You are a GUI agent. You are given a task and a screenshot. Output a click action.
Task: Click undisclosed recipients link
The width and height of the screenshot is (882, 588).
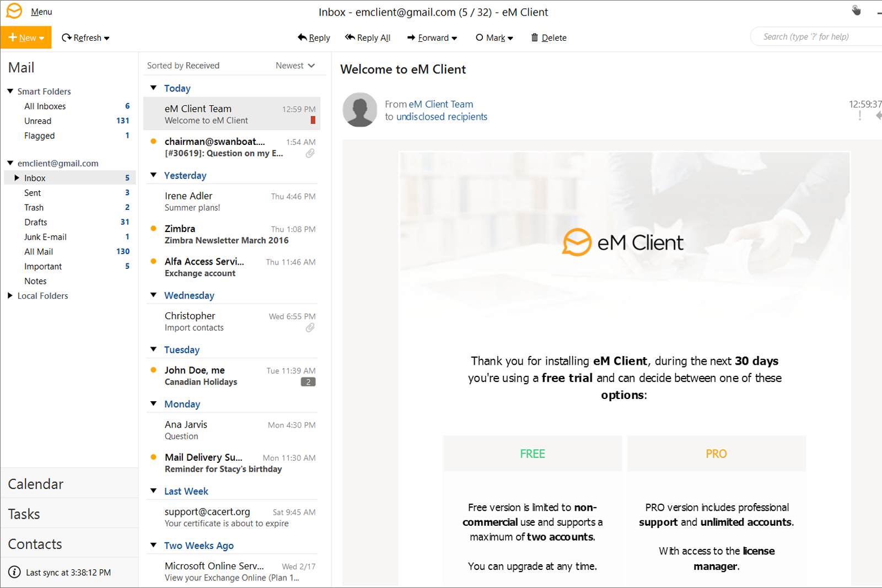(442, 117)
